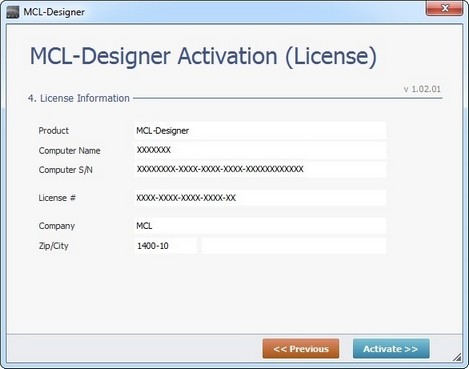469x369 pixels.
Task: Click the MCL-Designer title bar app icon
Action: pos(13,12)
